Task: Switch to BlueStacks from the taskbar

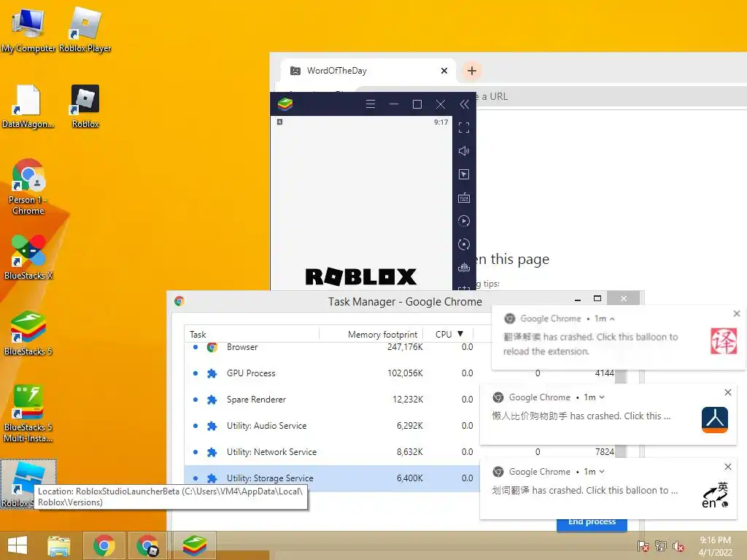Action: [195, 545]
